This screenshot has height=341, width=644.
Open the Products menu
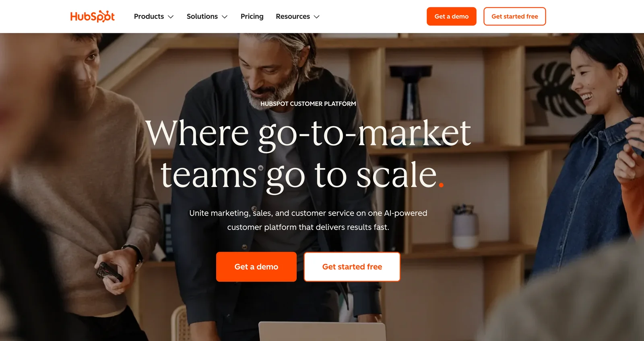[154, 16]
